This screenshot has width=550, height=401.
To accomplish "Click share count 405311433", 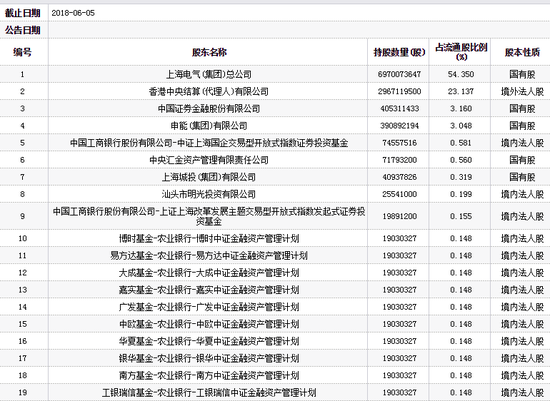I will click(399, 109).
